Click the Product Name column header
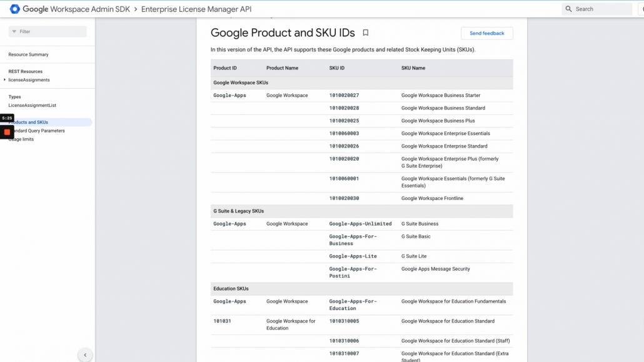 pos(282,68)
